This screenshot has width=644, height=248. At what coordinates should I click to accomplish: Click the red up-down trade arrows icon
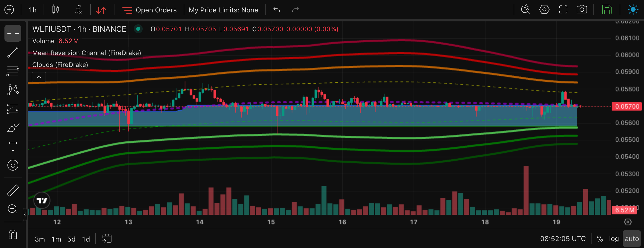pos(101,10)
